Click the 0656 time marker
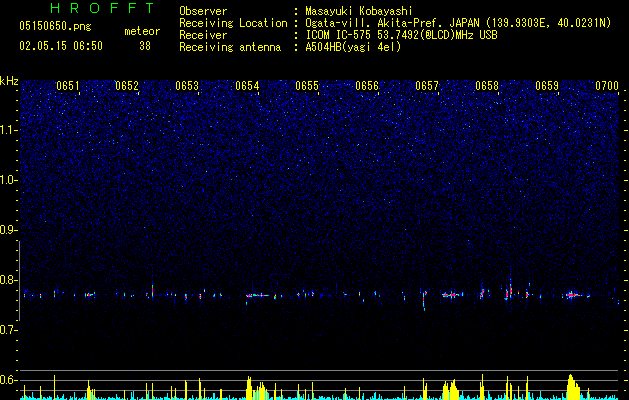This screenshot has width=629, height=400. click(x=367, y=86)
